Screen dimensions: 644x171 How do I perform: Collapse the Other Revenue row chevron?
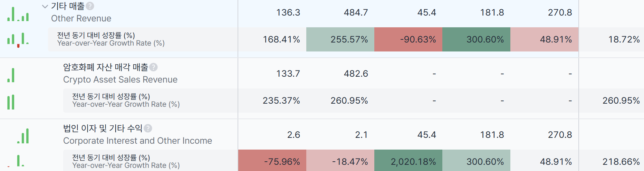click(x=45, y=6)
